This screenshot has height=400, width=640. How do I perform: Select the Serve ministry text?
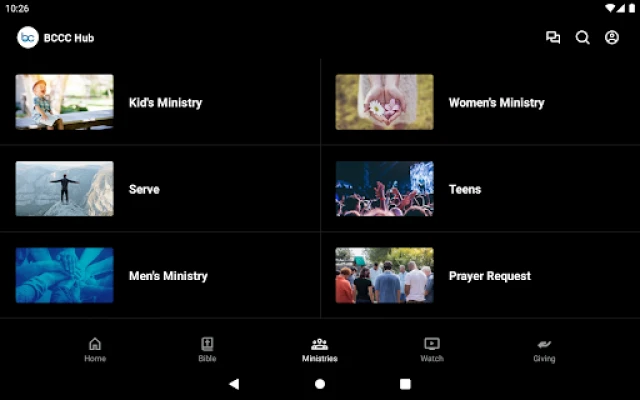[x=144, y=189]
